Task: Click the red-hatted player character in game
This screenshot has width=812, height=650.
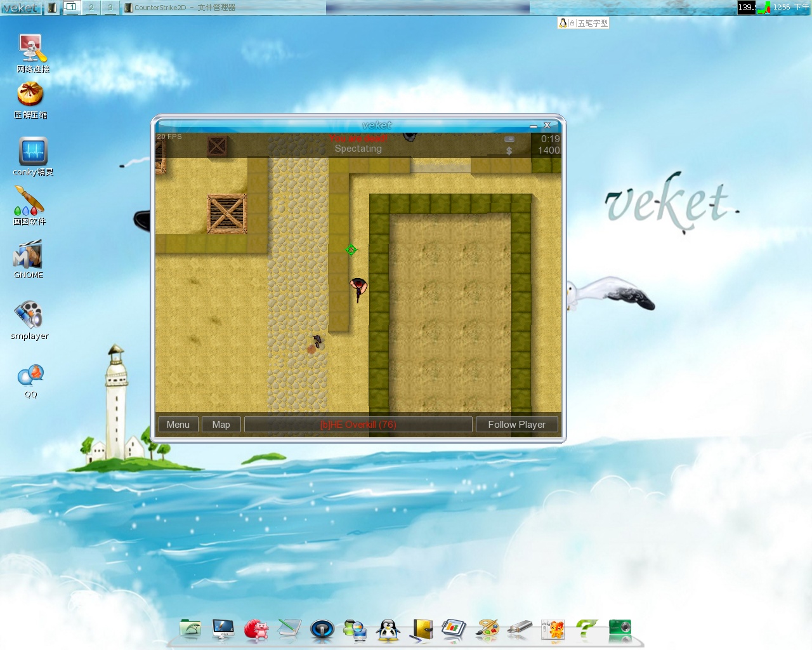Action: 358,288
